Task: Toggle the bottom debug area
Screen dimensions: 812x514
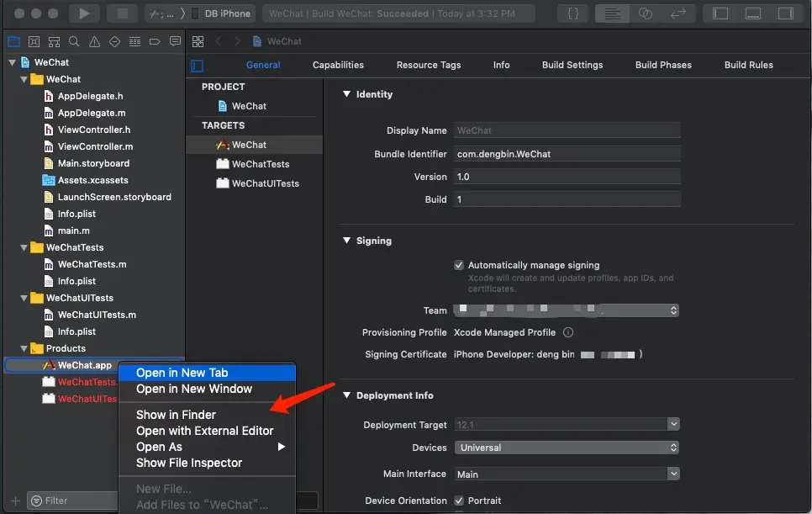Action: (x=753, y=13)
